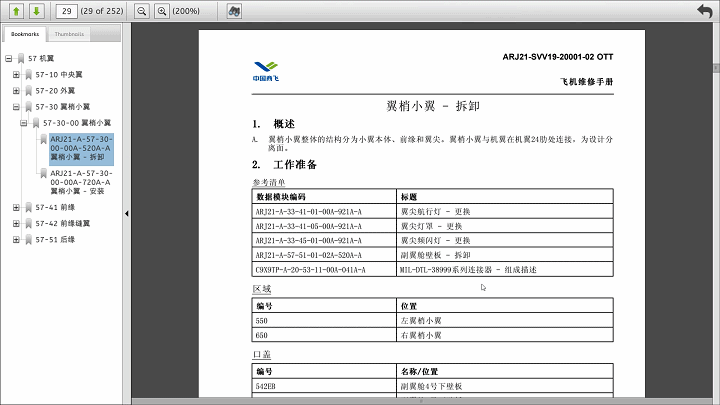The image size is (720, 405).
Task: Click the zoom in magnifier icon
Action: [x=162, y=11]
